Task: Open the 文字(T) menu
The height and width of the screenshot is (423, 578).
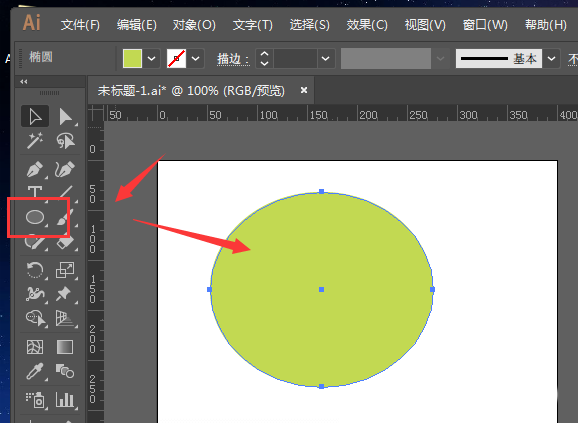Action: [x=253, y=25]
